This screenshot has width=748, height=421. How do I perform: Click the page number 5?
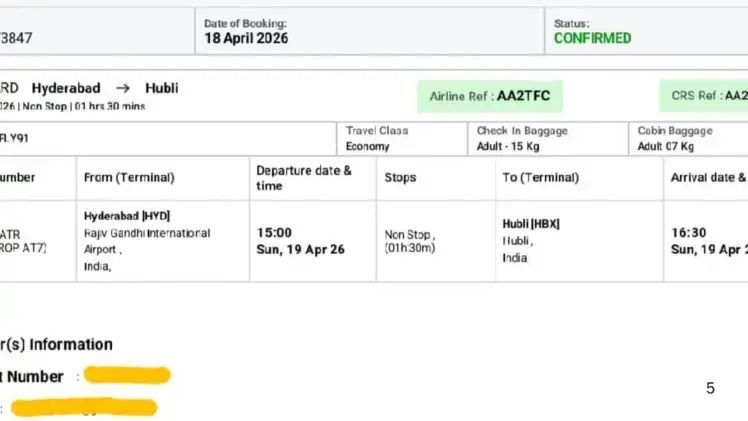point(710,388)
